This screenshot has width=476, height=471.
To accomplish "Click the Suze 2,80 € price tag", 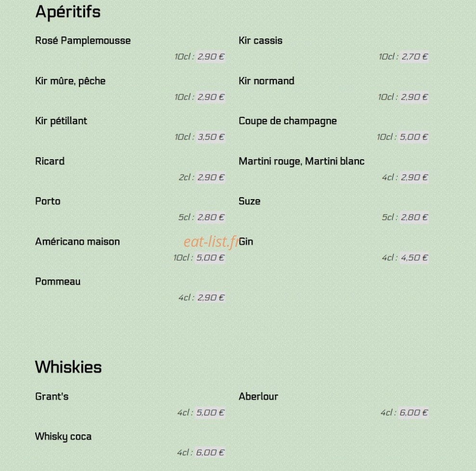I will click(414, 217).
